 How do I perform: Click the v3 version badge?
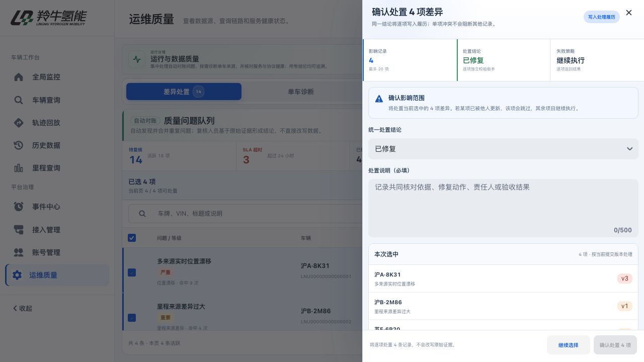pos(625,279)
